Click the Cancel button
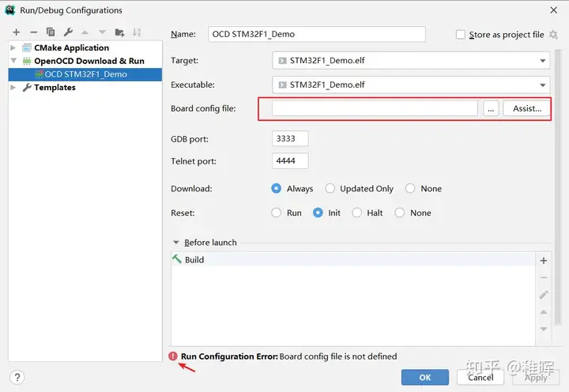The image size is (569, 392). pyautogui.click(x=480, y=378)
